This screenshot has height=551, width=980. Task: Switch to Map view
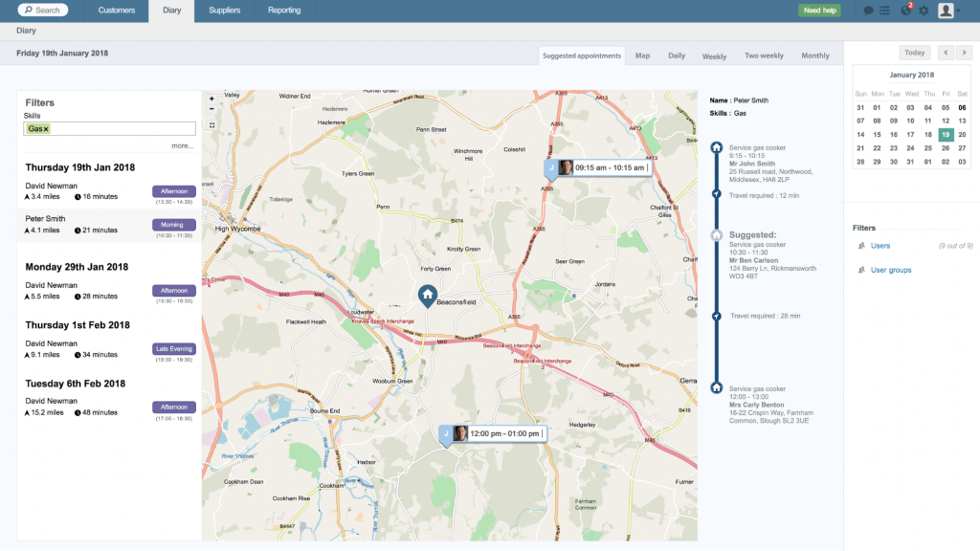pyautogui.click(x=642, y=55)
